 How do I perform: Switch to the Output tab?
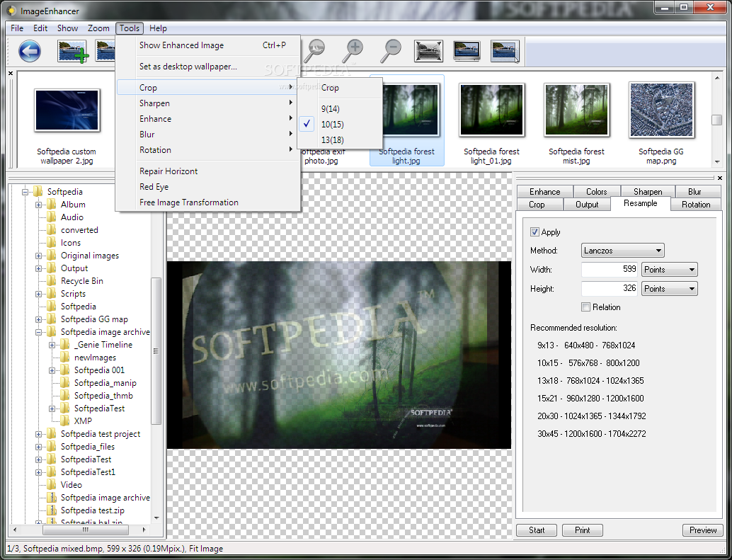click(x=587, y=205)
